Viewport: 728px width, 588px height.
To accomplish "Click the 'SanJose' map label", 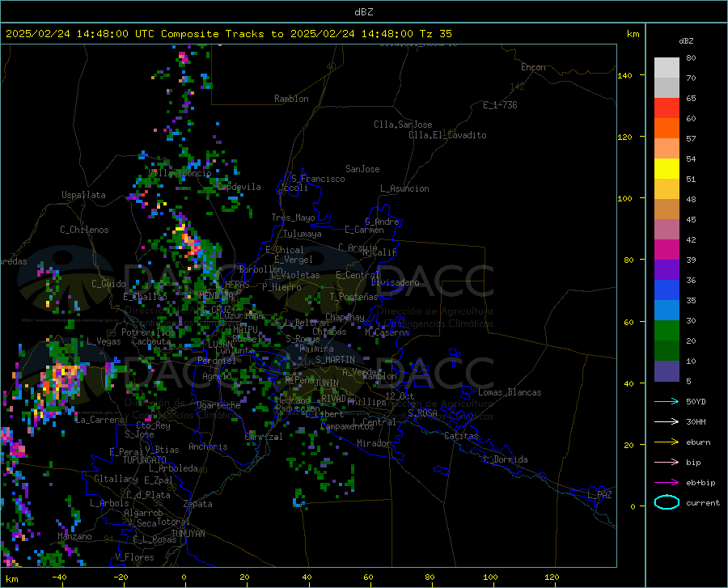I will point(362,169).
